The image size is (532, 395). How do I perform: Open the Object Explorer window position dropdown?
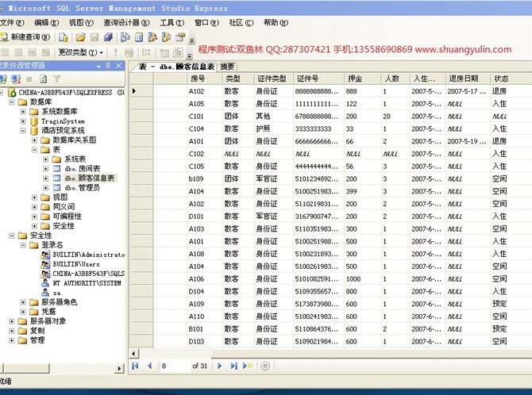[x=98, y=66]
